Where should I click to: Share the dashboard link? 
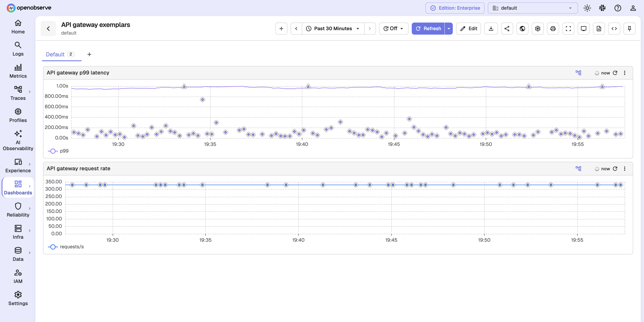507,29
